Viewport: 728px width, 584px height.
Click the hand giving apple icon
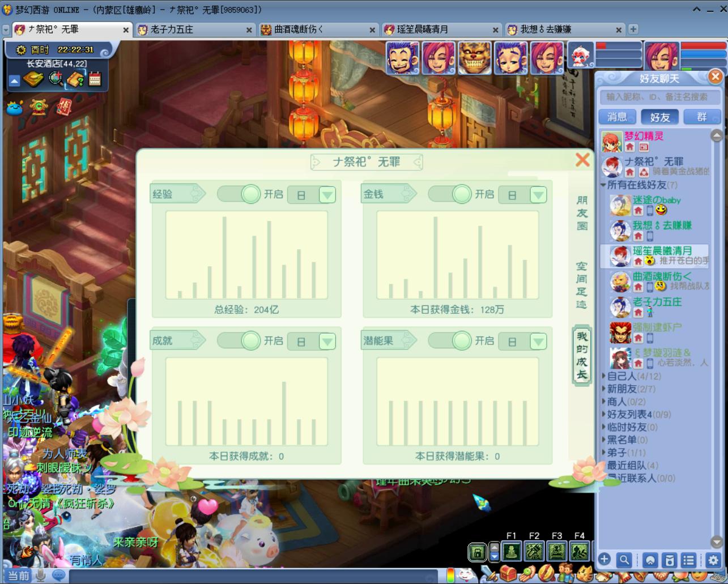click(x=527, y=574)
